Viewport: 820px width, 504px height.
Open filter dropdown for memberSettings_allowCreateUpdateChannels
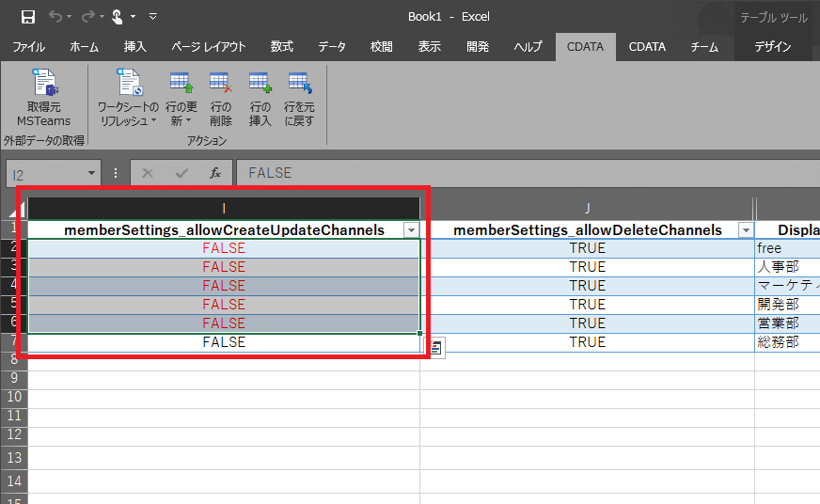pos(412,230)
